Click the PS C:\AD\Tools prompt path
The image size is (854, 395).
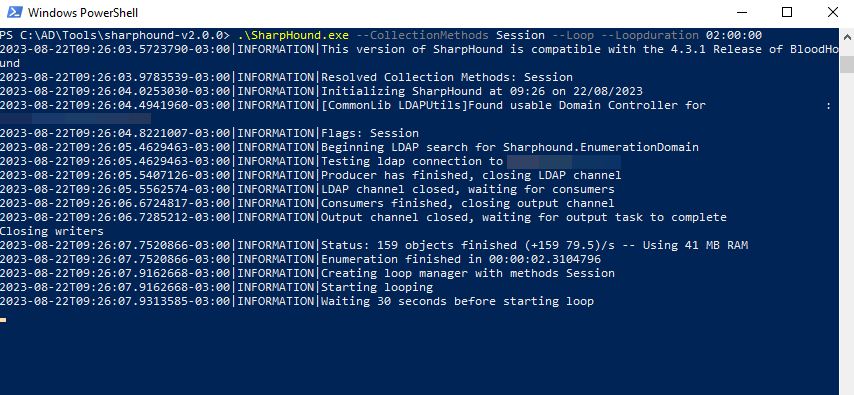[x=115, y=35]
